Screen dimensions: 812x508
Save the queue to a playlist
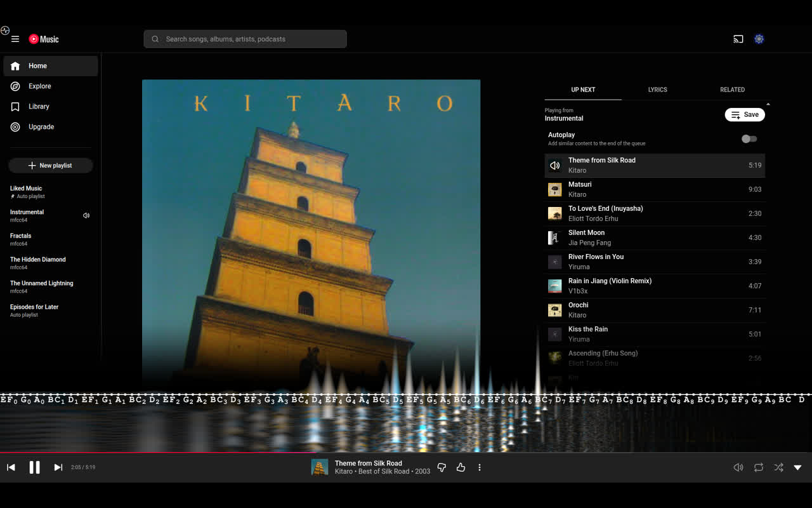745,115
